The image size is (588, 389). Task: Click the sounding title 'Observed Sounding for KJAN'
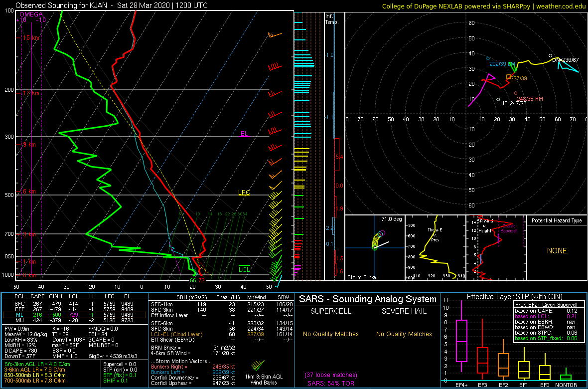click(61, 6)
